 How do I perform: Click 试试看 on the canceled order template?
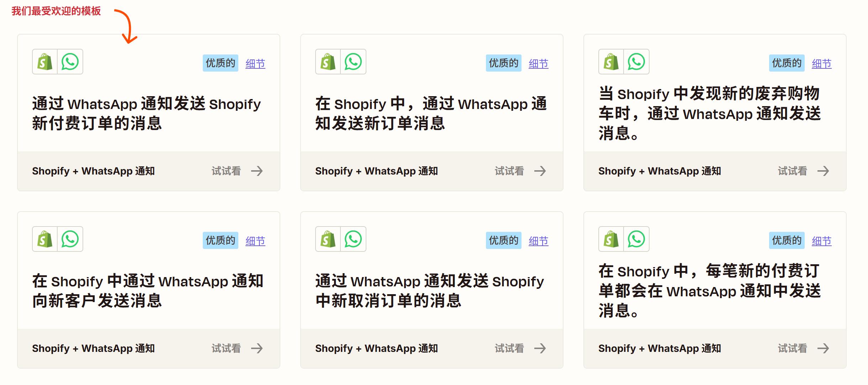pos(509,348)
